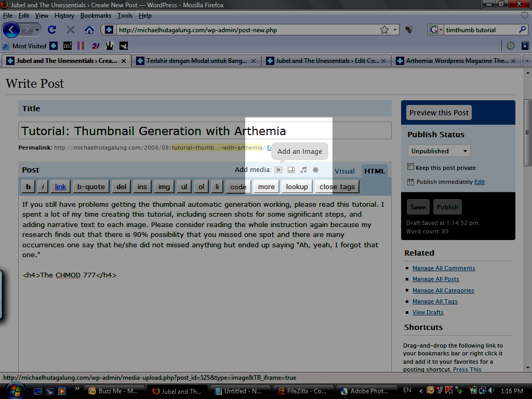
Task: Go to Firefox Home page icon
Action: (x=89, y=30)
